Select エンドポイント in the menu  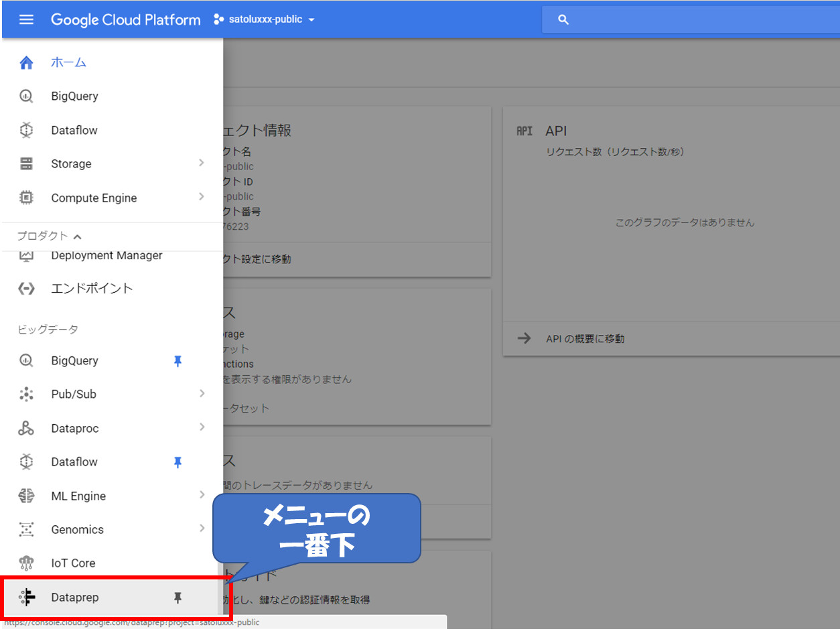(92, 289)
